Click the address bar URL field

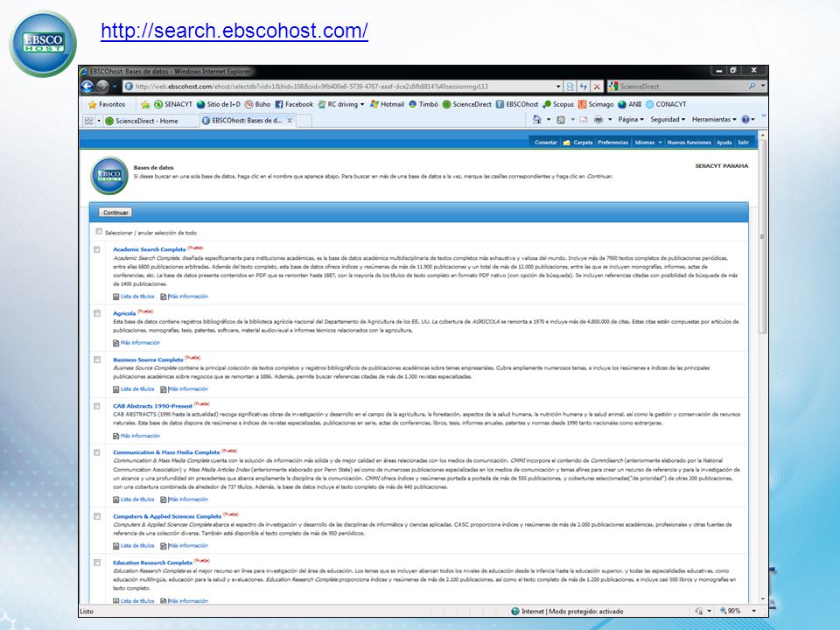(x=343, y=87)
